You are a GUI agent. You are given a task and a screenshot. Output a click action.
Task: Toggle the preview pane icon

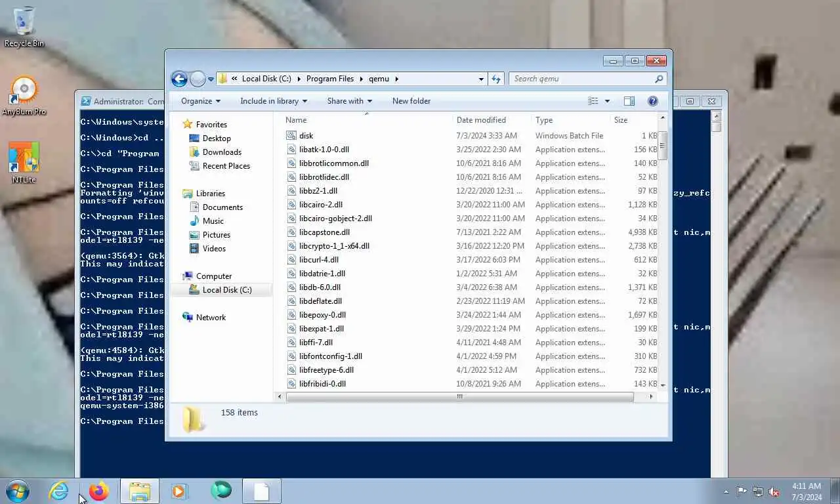(x=629, y=101)
